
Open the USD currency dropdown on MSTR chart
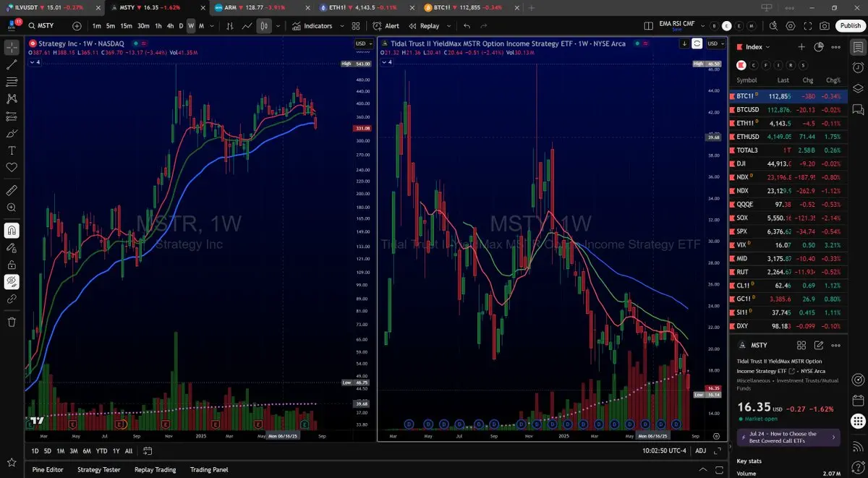363,43
